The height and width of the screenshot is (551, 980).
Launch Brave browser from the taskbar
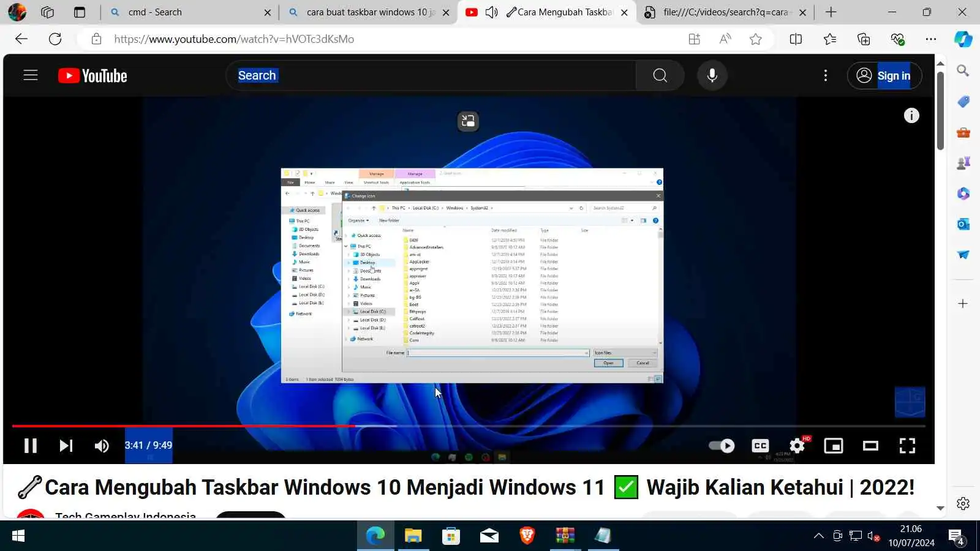[x=527, y=536]
